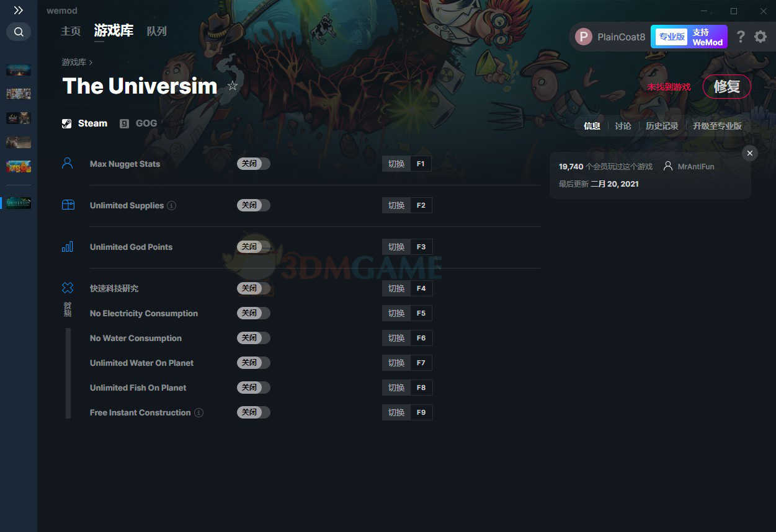Minimize the WeMod window
The height and width of the screenshot is (532, 776).
(704, 11)
